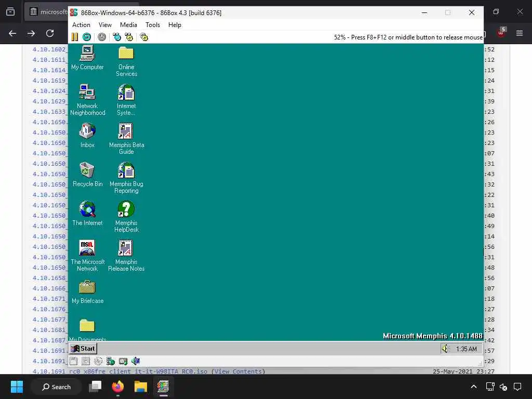The width and height of the screenshot is (532, 399).
Task: Select the Internet Syste... shortcut icon
Action: (x=126, y=100)
